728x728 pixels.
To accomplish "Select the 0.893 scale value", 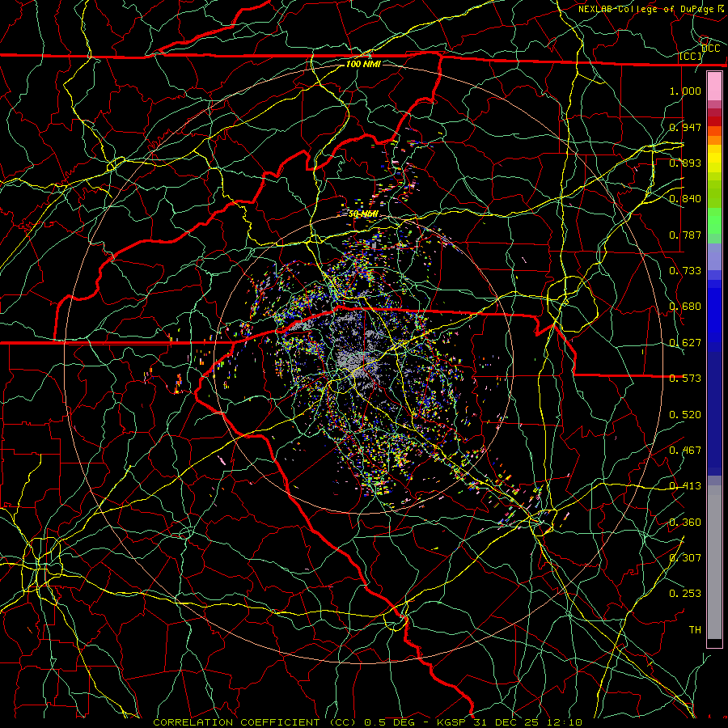I will (685, 163).
